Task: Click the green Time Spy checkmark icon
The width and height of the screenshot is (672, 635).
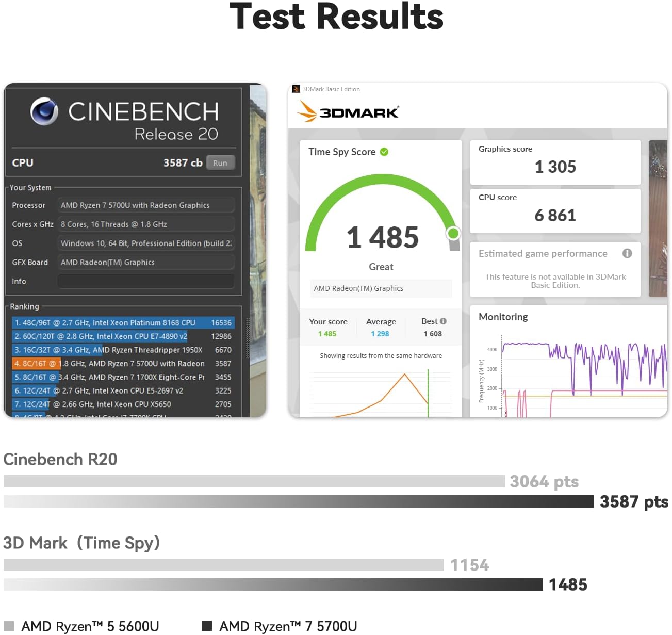Action: [x=384, y=152]
